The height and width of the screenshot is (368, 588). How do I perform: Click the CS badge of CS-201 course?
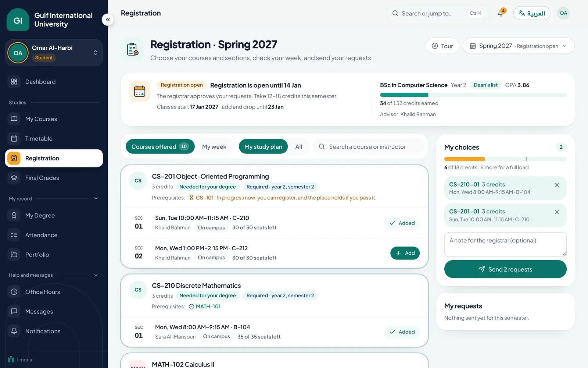(x=138, y=181)
